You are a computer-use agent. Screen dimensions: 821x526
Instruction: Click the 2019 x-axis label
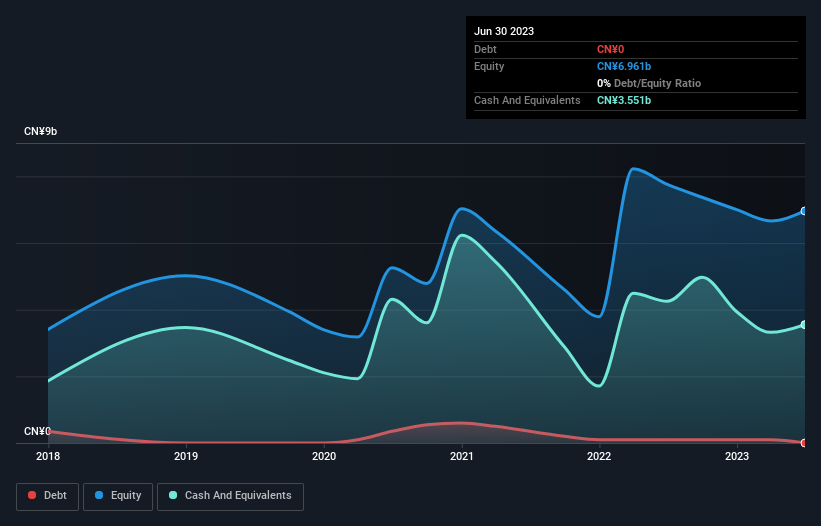(x=186, y=456)
